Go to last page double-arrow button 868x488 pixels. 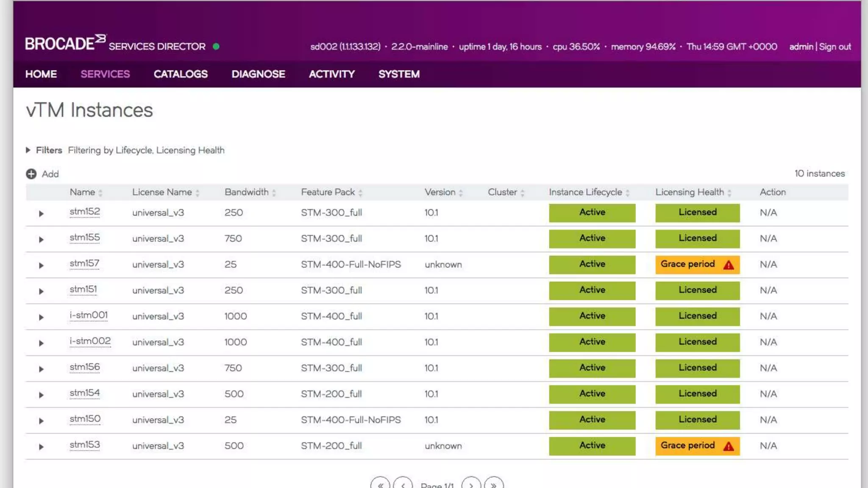click(x=493, y=485)
